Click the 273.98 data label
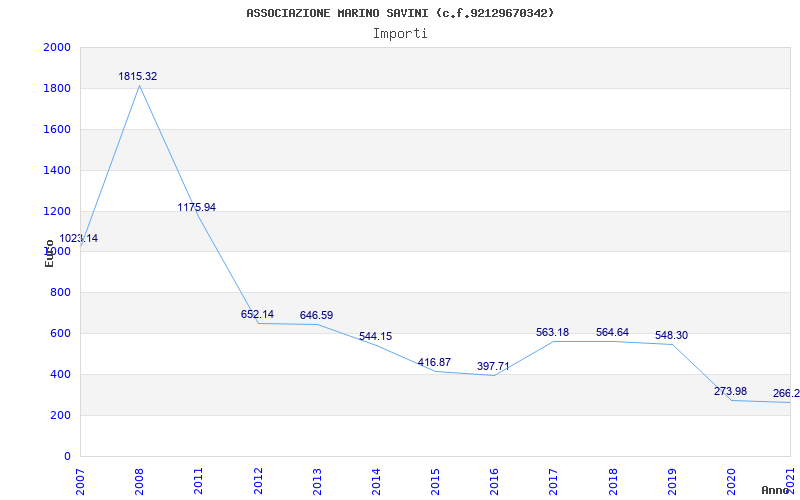The width and height of the screenshot is (800, 500). pyautogui.click(x=731, y=391)
